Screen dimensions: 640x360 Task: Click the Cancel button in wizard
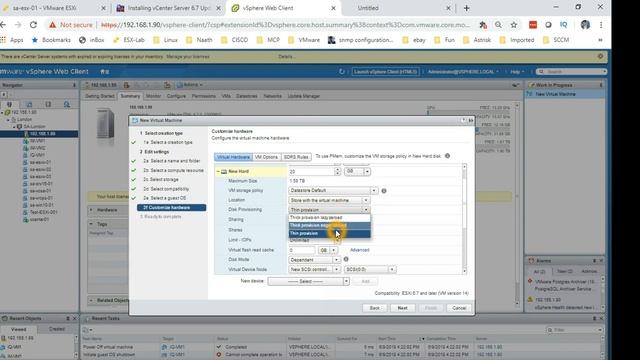pyautogui.click(x=459, y=308)
